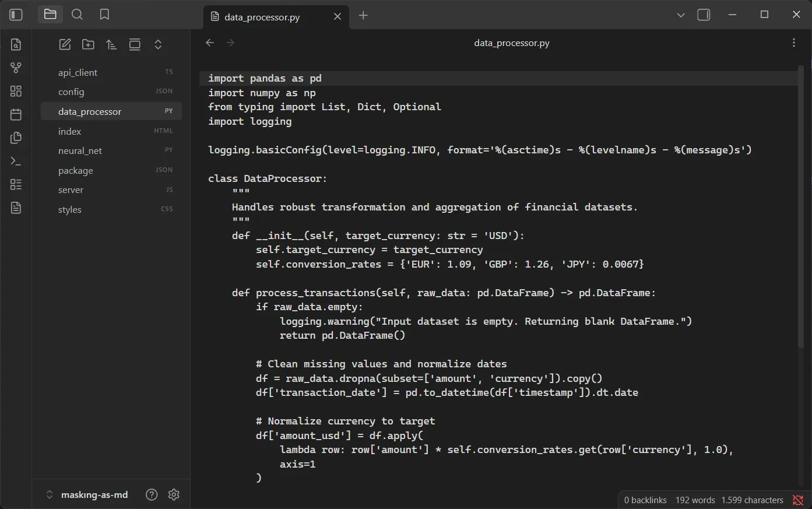Click 0 backlinks in status bar
The width and height of the screenshot is (812, 509).
click(x=645, y=500)
